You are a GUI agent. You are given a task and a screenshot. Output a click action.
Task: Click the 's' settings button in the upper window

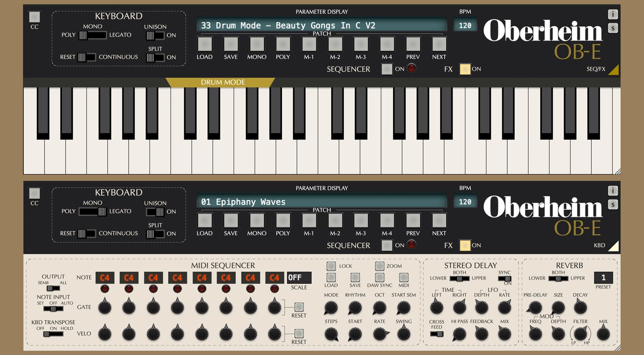click(613, 28)
